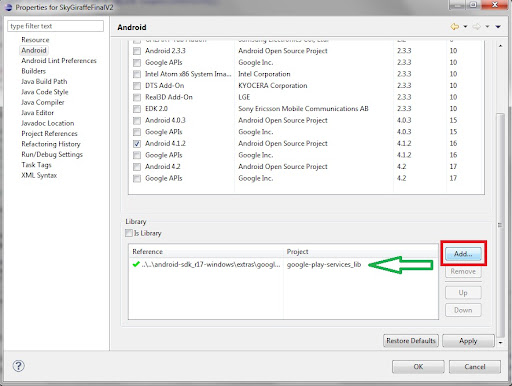The image size is (512, 386).
Task: Check Google APIs 4.1.2 checkbox
Action: tap(137, 155)
